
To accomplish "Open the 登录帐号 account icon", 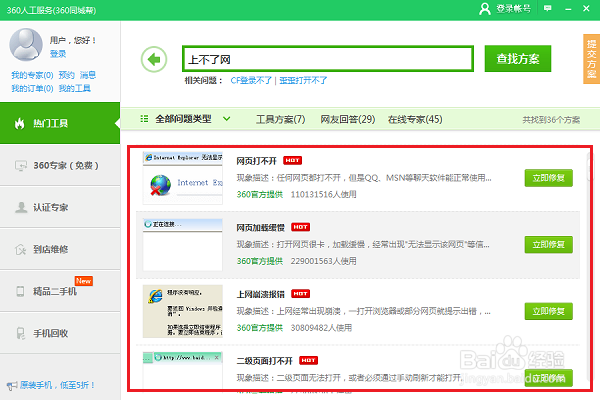I will (x=485, y=8).
